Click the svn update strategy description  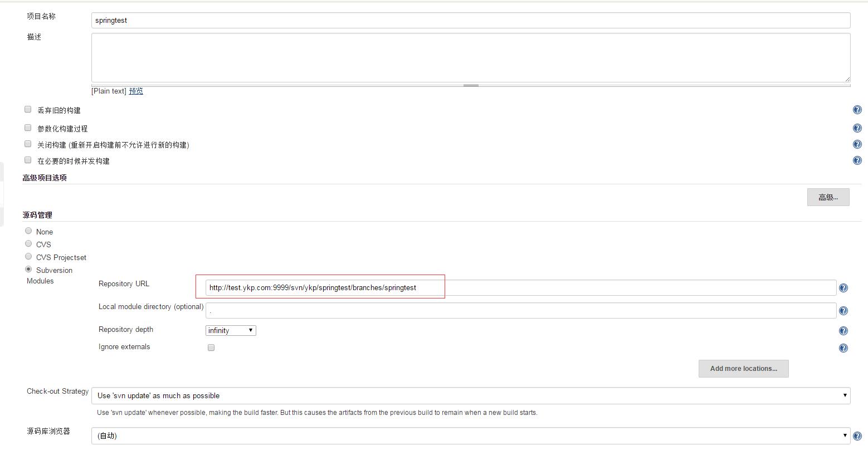pos(317,413)
